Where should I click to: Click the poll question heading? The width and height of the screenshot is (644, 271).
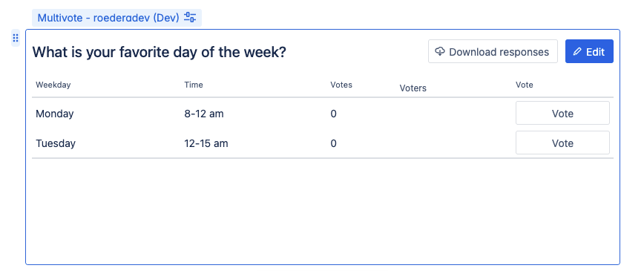159,52
